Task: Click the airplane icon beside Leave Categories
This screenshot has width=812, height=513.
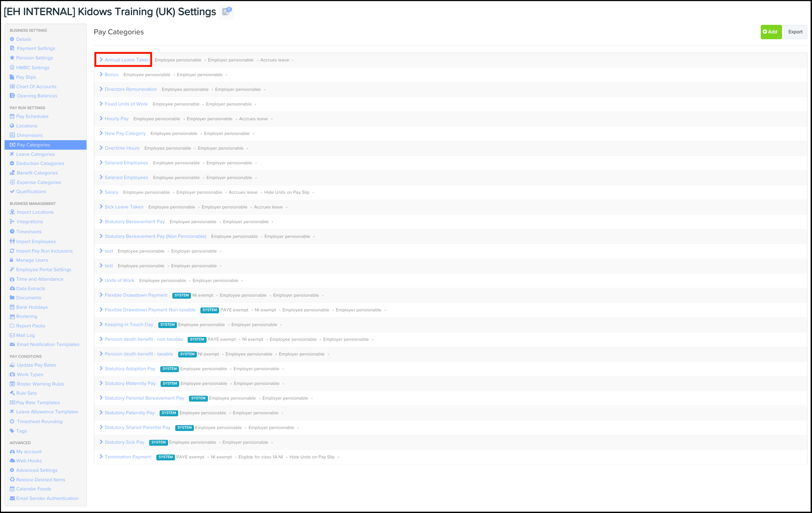Action: click(12, 154)
